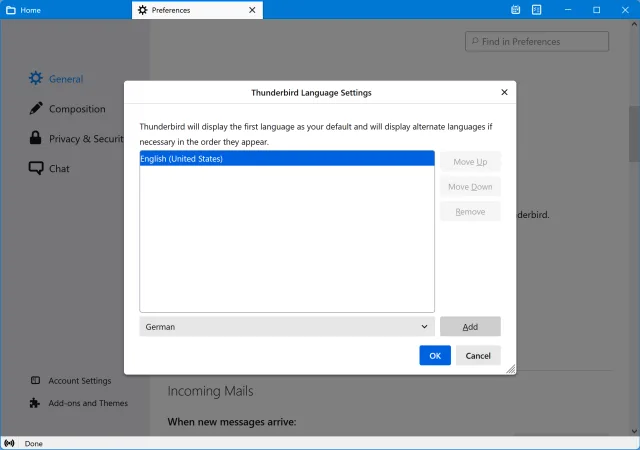The width and height of the screenshot is (640, 450).
Task: Confirm language settings with OK
Action: click(435, 355)
